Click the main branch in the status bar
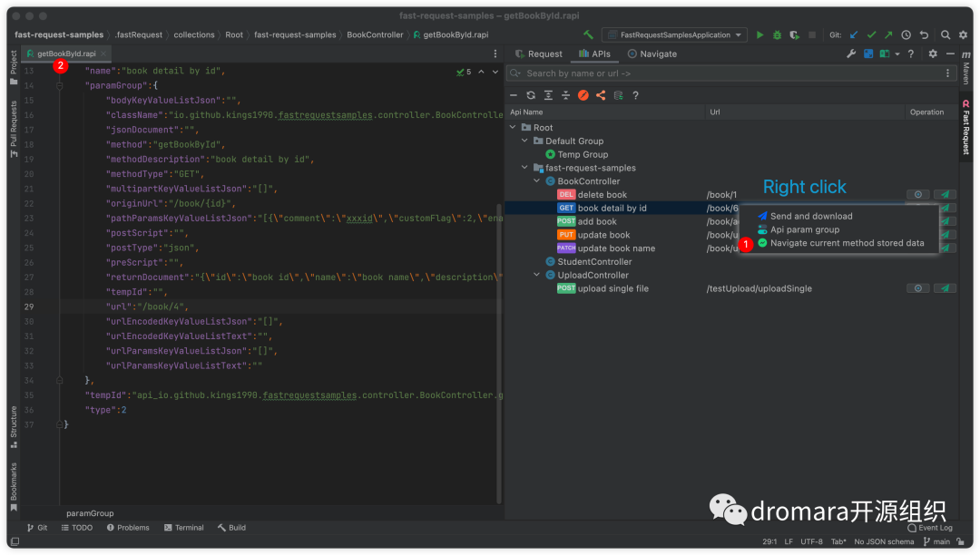This screenshot has width=980, height=555. click(936, 542)
